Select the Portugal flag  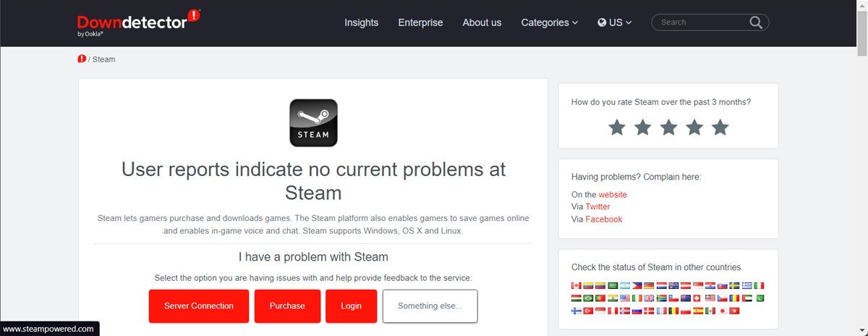[600, 298]
